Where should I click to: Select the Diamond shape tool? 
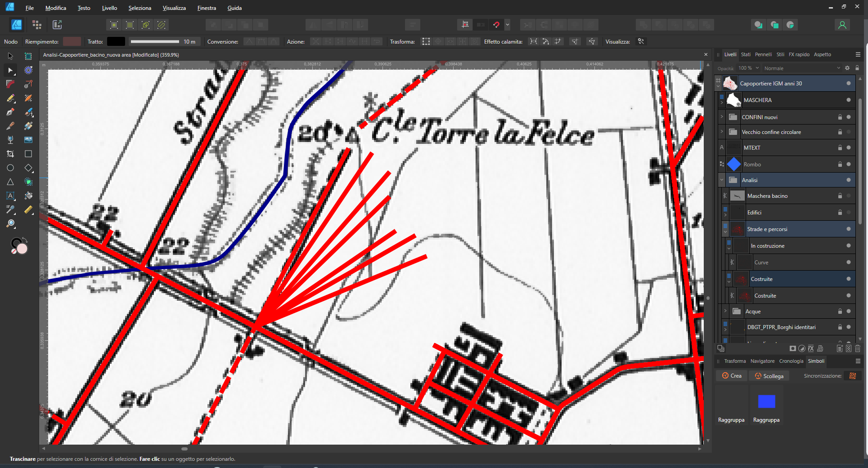tap(28, 168)
